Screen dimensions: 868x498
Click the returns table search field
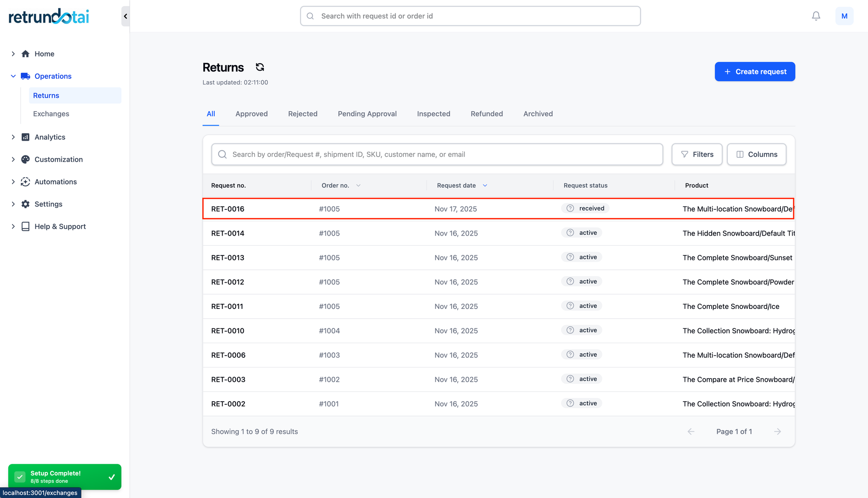(x=437, y=154)
